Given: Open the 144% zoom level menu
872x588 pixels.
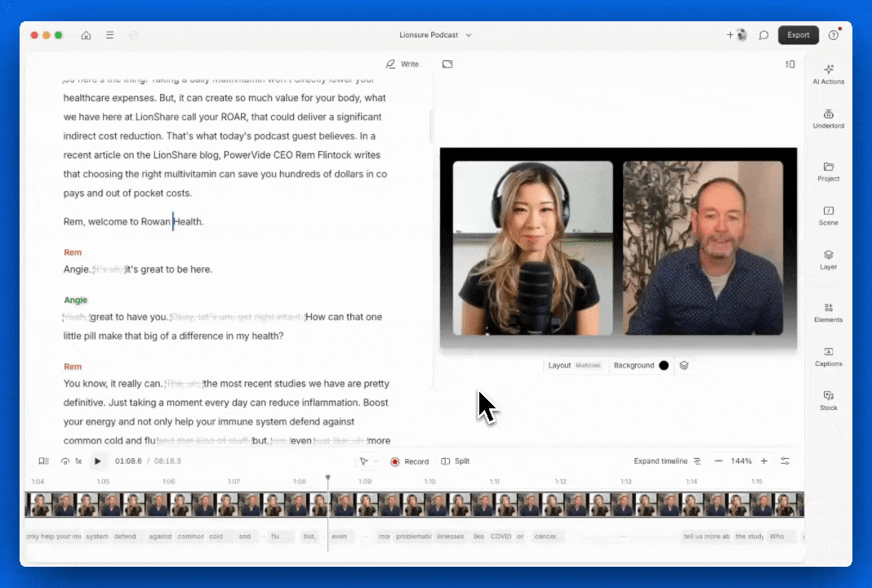Looking at the screenshot, I should pyautogui.click(x=741, y=461).
